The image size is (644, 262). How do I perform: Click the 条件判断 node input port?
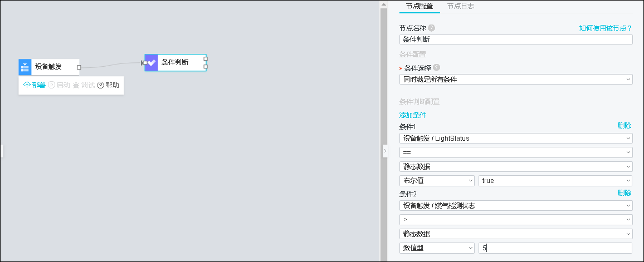click(145, 63)
